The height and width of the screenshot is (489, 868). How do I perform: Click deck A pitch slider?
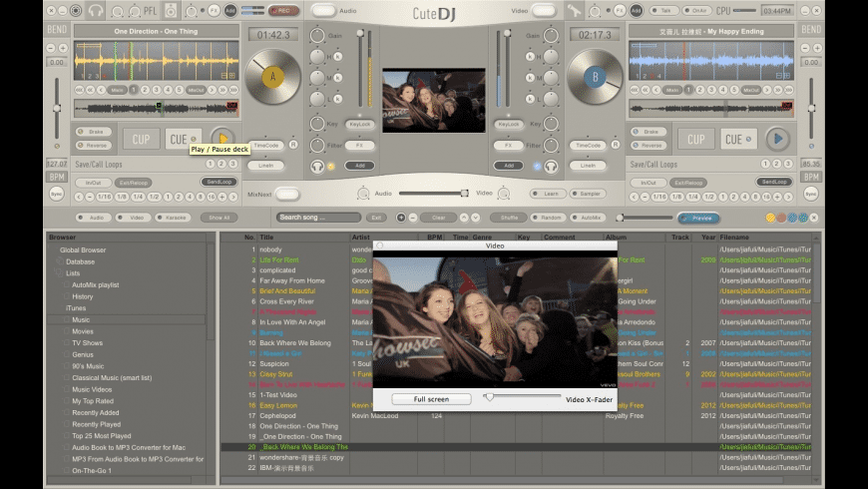[x=57, y=109]
